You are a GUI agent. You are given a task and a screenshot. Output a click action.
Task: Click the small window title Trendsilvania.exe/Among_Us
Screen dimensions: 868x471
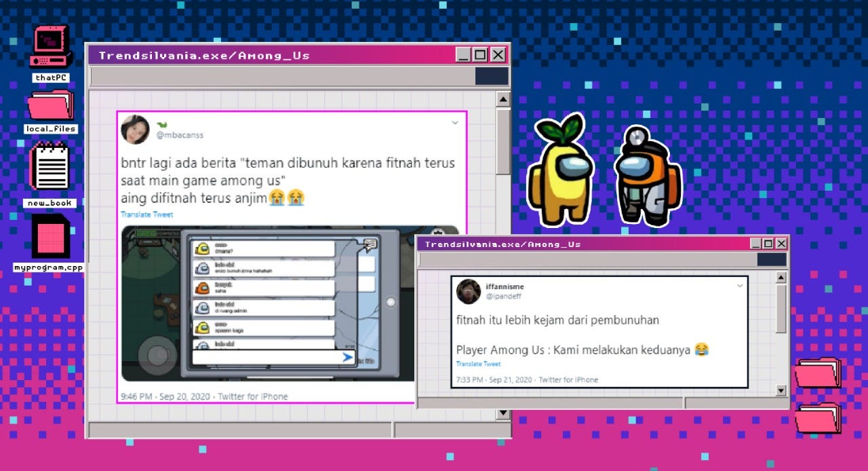coord(502,244)
